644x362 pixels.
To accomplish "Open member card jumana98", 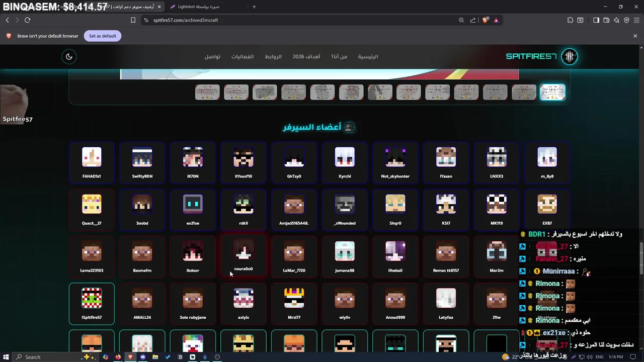I will tap(345, 257).
